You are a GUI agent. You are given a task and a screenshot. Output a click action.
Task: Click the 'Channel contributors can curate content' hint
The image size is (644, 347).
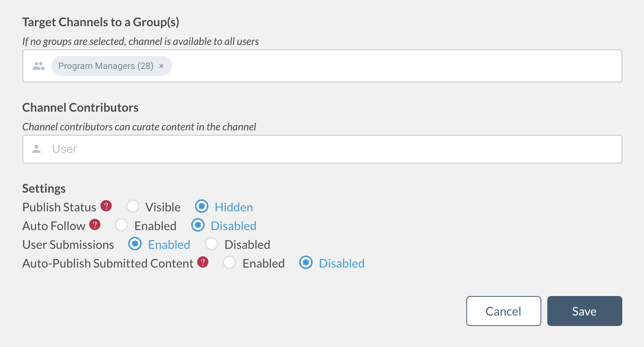(x=139, y=127)
